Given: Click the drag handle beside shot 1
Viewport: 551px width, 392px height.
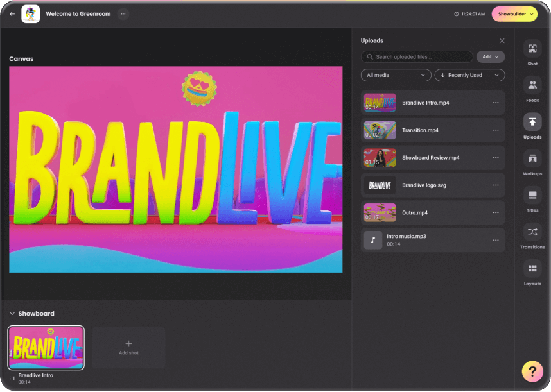Looking at the screenshot, I should click(x=10, y=379).
